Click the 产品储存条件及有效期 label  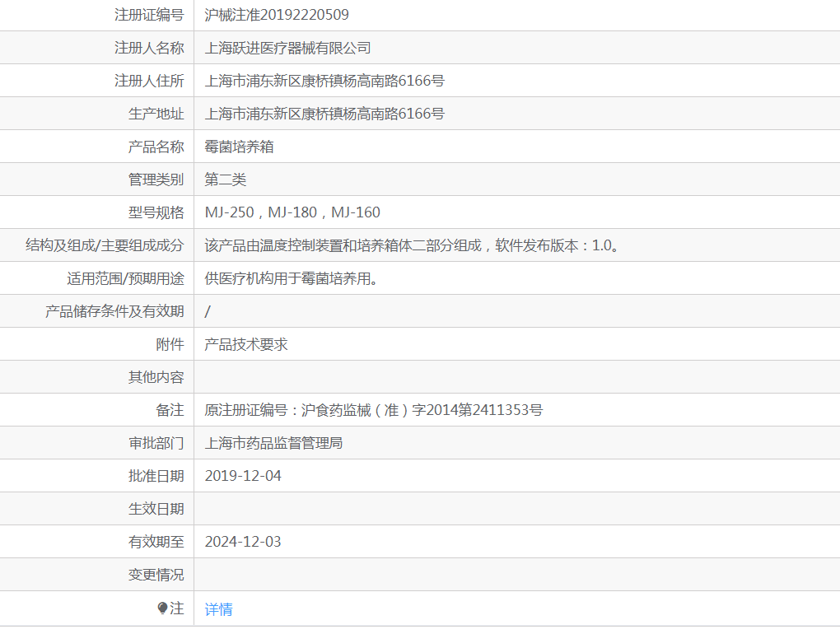[x=114, y=311]
